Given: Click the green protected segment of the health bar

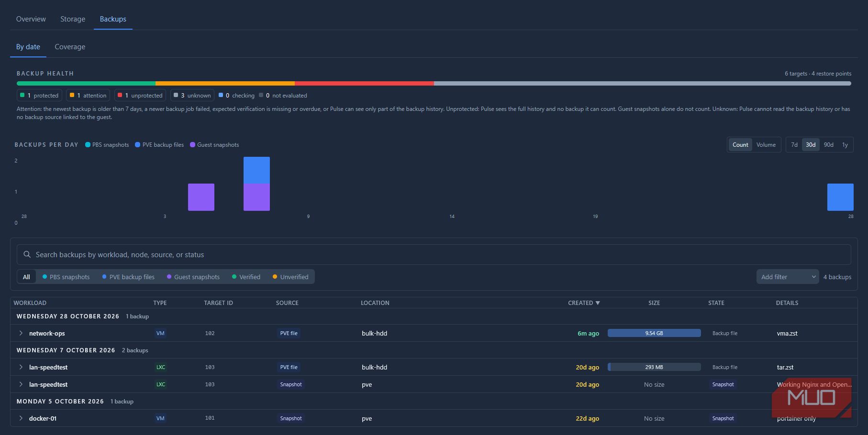Looking at the screenshot, I should click(x=86, y=84).
